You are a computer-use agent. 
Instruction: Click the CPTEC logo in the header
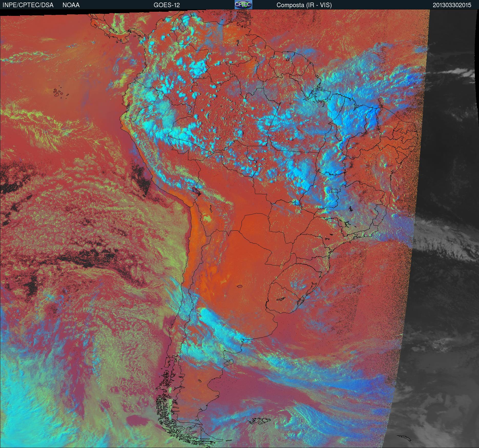243,5
